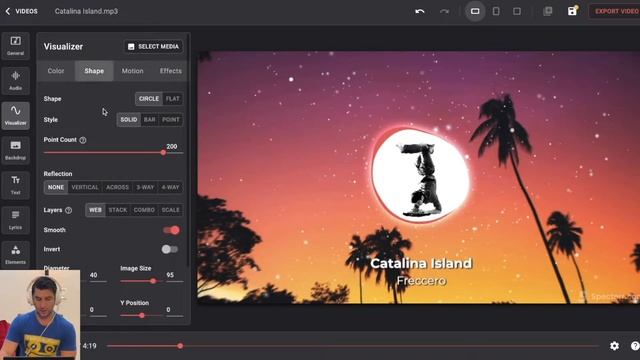The height and width of the screenshot is (360, 640).
Task: Click the Catalina Island.mp3 file name
Action: pos(86,11)
